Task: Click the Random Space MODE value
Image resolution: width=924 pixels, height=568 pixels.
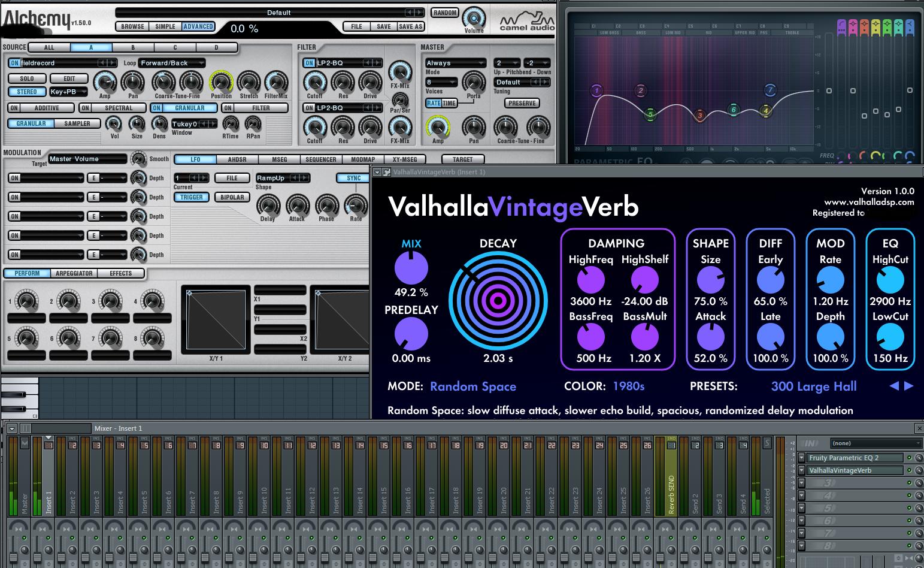Action: (473, 386)
